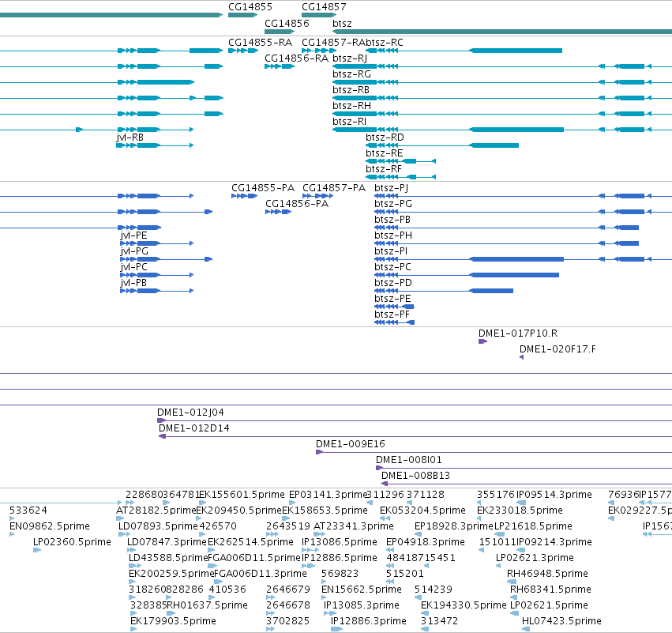Open the jvl-PC protein label
Viewport: 672px width, 633px height.
pos(133,267)
